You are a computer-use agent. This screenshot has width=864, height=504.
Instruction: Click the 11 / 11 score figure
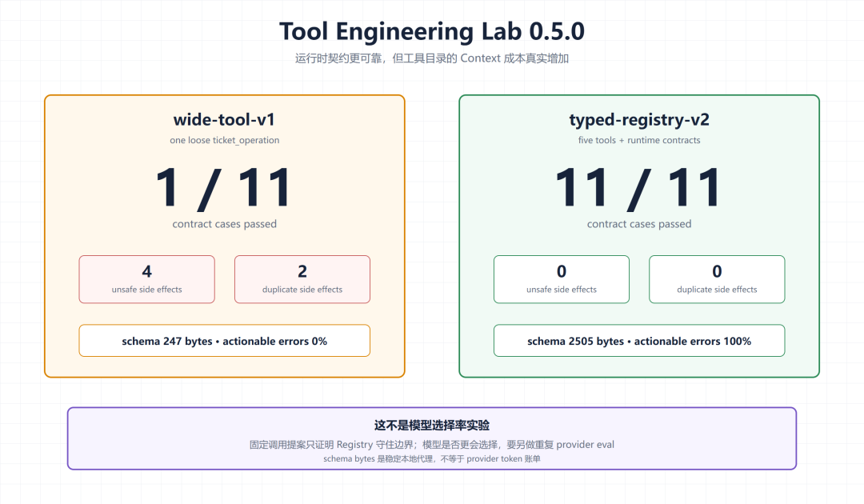pos(639,188)
